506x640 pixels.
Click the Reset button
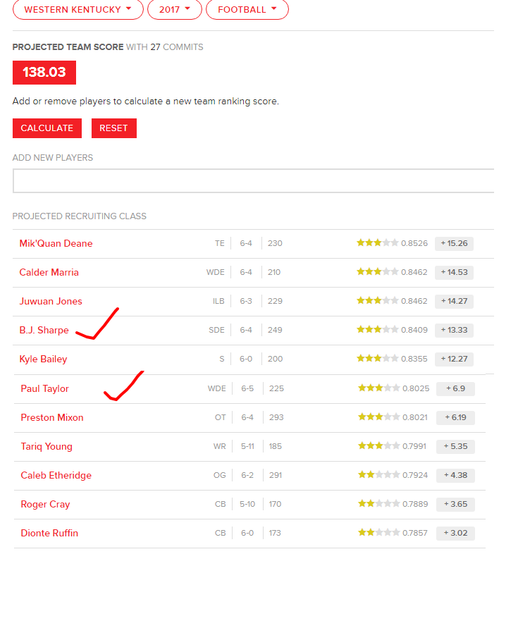point(114,128)
